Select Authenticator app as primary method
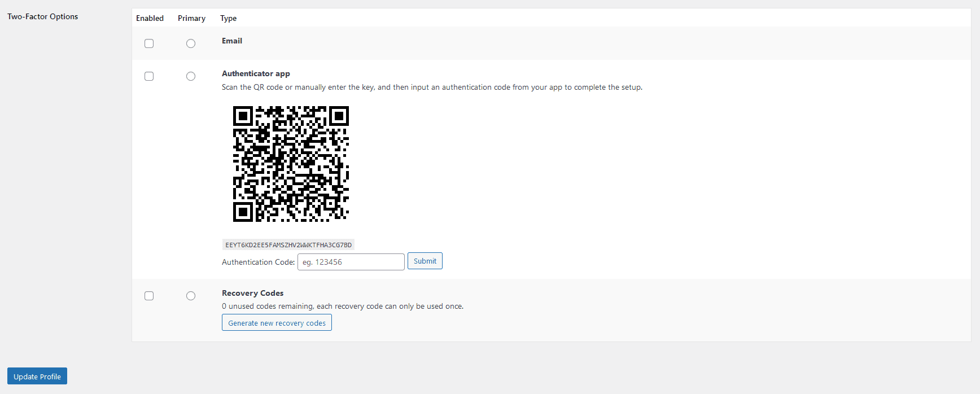The height and width of the screenshot is (394, 980). (x=191, y=76)
